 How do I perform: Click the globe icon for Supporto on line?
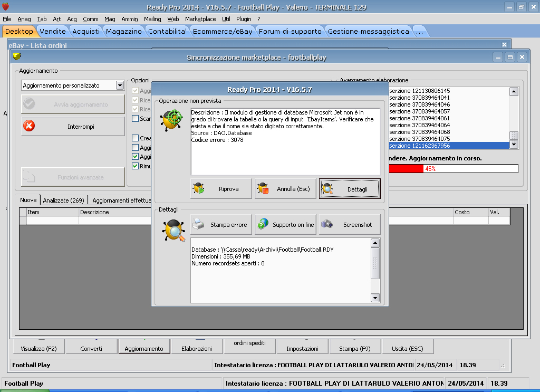tap(263, 224)
